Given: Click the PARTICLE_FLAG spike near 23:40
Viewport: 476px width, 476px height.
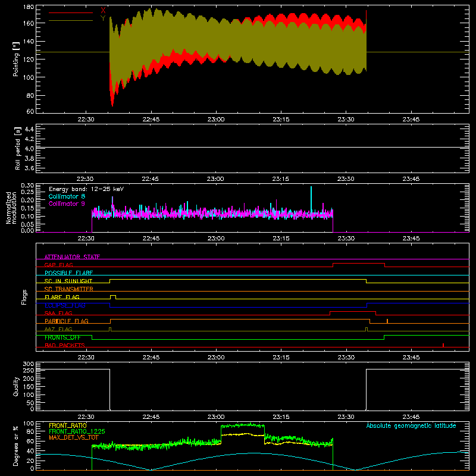Looking at the screenshot, I should pos(387,321).
